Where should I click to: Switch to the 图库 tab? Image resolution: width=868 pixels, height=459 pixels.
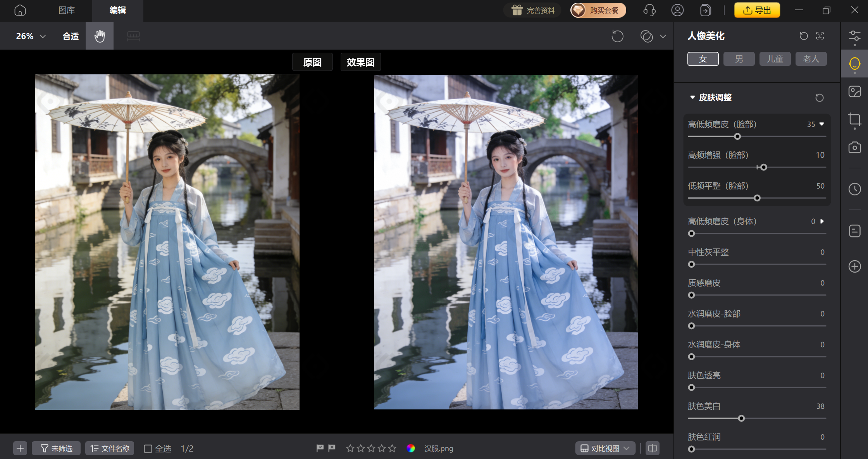(x=66, y=10)
